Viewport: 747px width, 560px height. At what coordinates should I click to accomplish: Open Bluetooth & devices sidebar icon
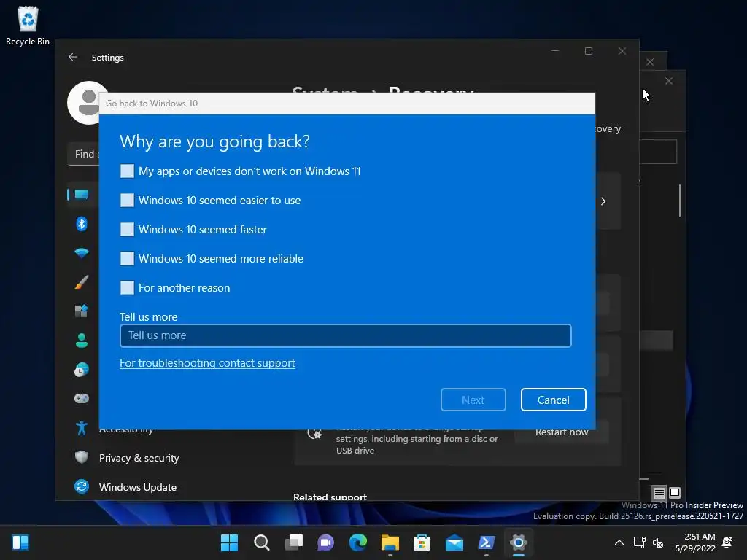82,223
